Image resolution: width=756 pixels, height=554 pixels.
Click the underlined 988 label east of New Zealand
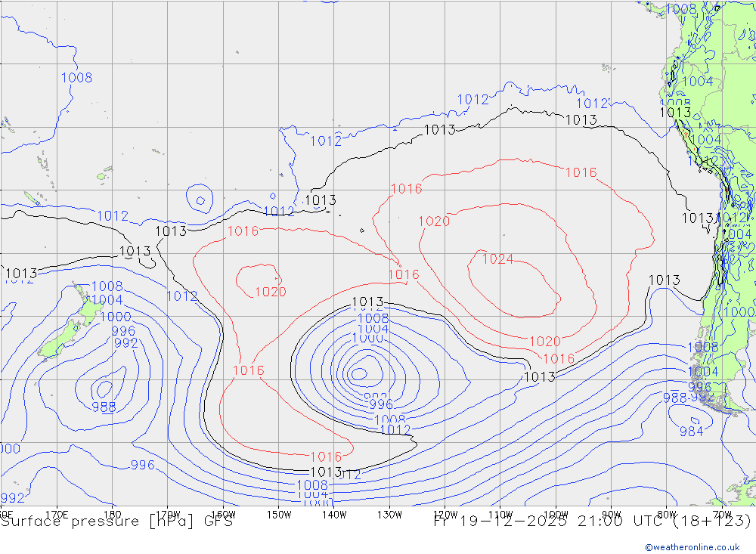click(104, 407)
